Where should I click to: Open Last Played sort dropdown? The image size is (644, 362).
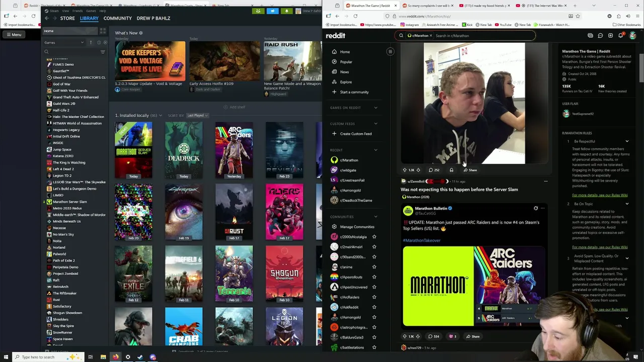pos(197,115)
